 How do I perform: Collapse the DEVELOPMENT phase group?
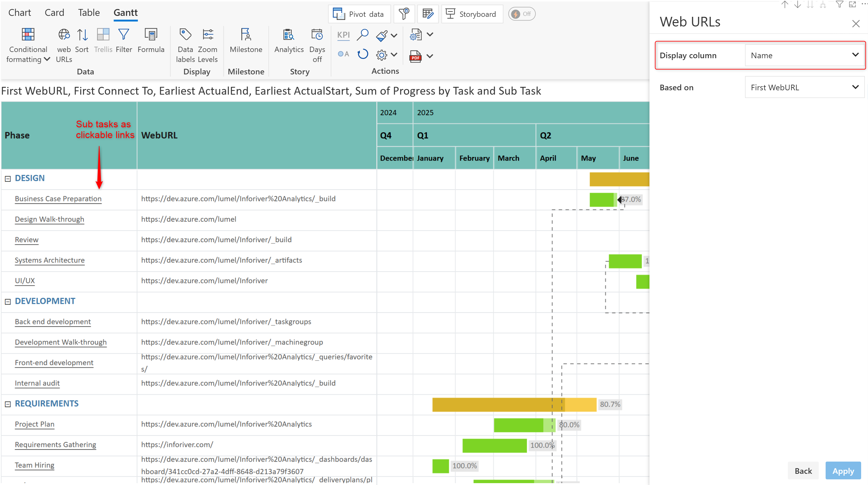point(8,301)
